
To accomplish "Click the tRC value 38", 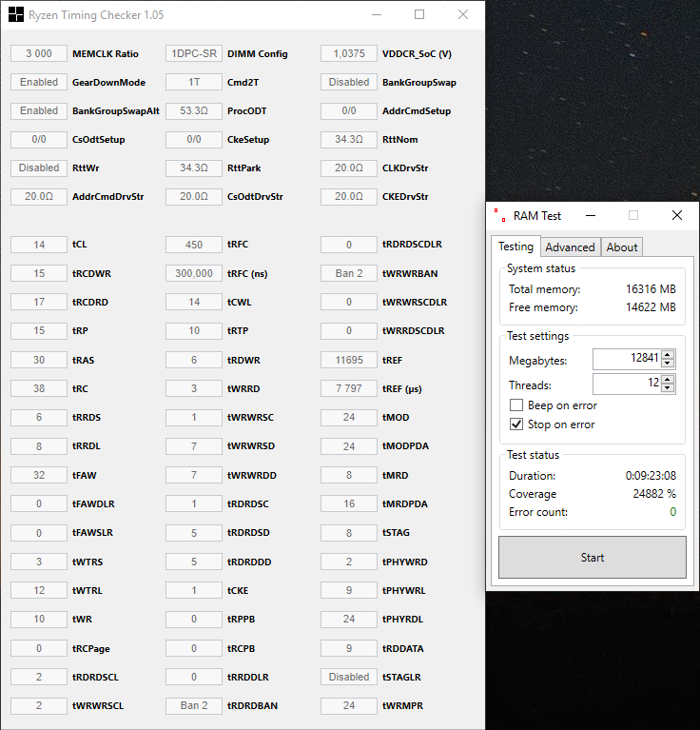I will coord(39,388).
